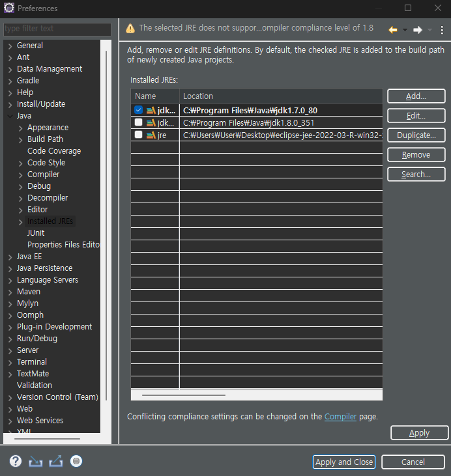Click the tree's horizontal scrollbar
Image resolution: width=451 pixels, height=476 pixels.
coord(47,439)
